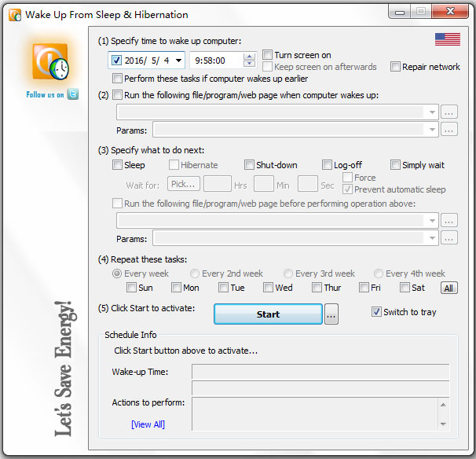Check the Repair network option
This screenshot has width=476, height=459.
pos(396,67)
